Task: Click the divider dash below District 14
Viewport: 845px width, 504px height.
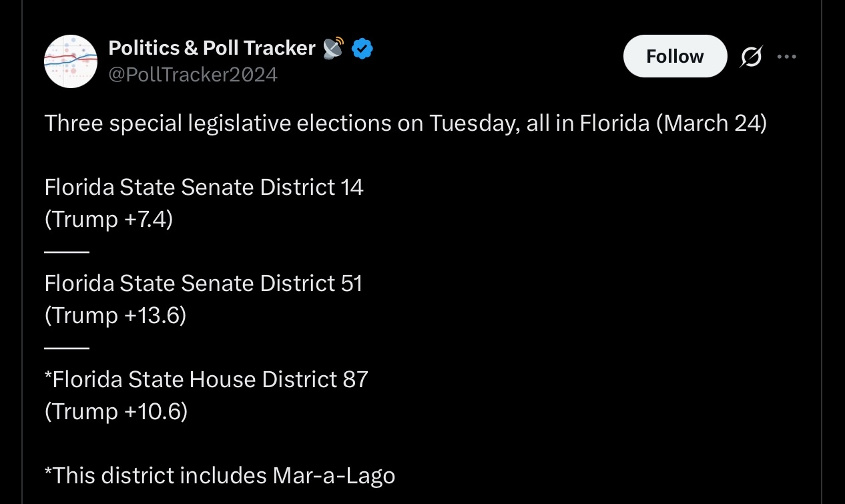Action: click(x=67, y=252)
